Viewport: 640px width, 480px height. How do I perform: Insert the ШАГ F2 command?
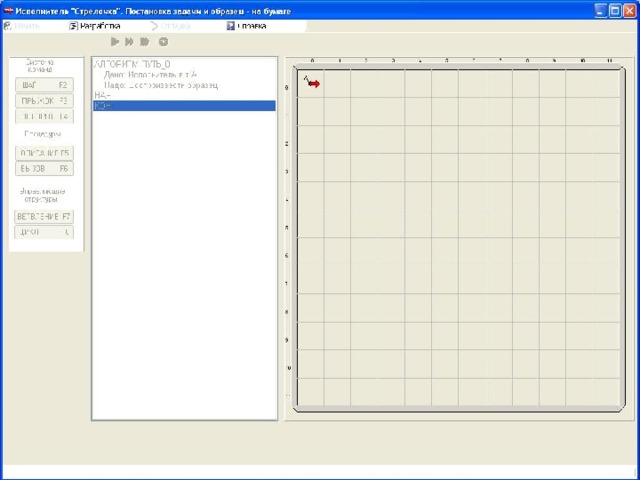coord(44,85)
